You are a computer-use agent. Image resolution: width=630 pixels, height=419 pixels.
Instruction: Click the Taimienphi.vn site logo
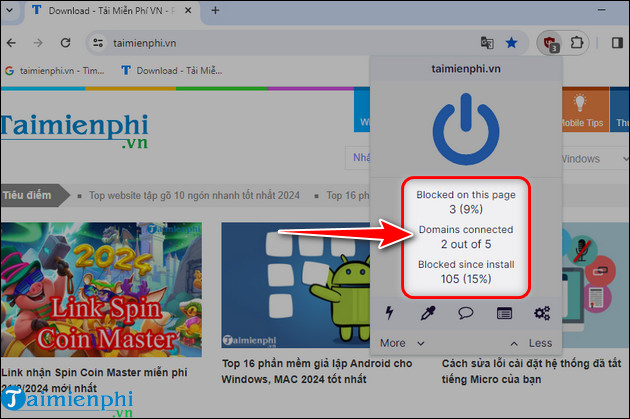coord(75,131)
